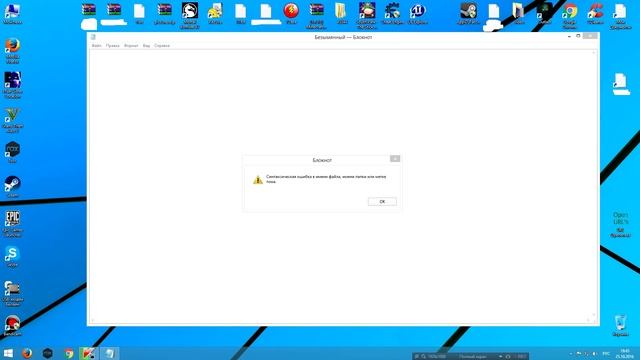Select the Mortal Kombat desktop shortcut
Image resolution: width=640 pixels, height=360 pixels.
[190, 15]
